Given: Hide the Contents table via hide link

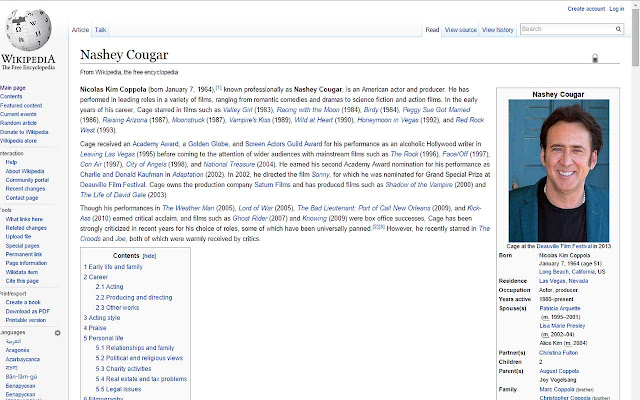Looking at the screenshot, I should click(149, 256).
